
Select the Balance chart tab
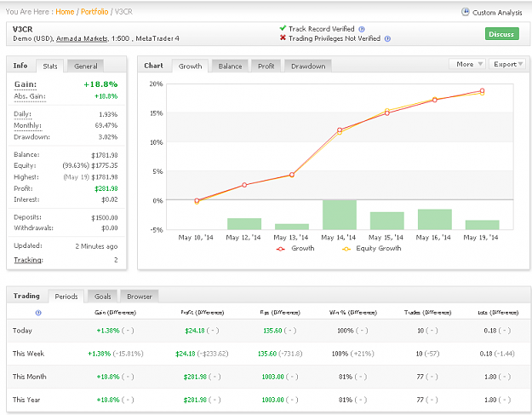click(230, 66)
